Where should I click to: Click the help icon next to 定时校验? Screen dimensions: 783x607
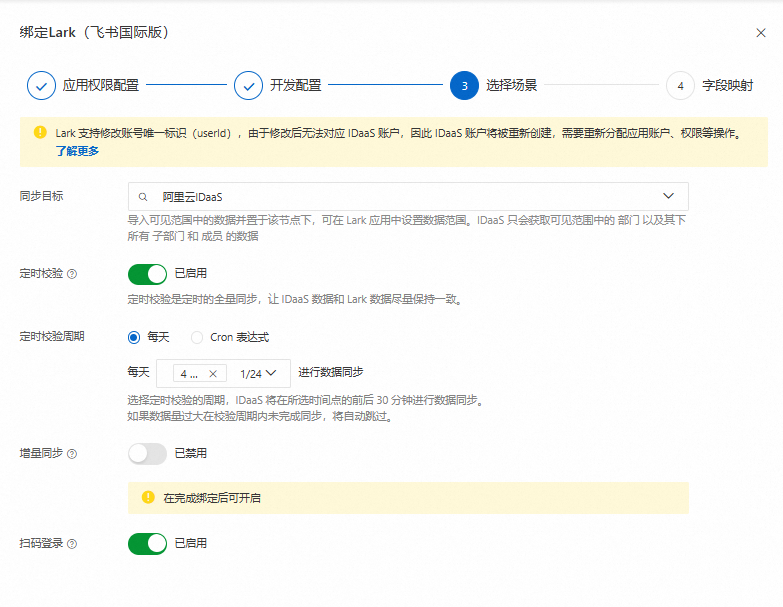(x=72, y=274)
